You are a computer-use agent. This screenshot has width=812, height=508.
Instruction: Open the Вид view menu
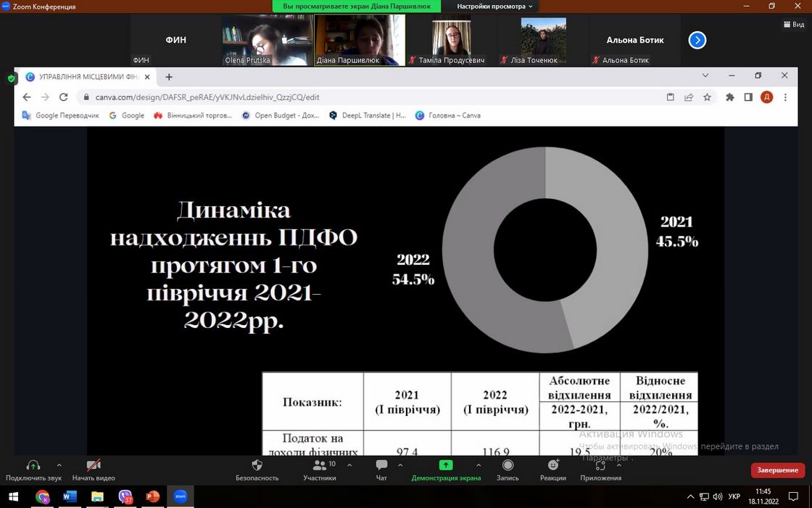(794, 24)
